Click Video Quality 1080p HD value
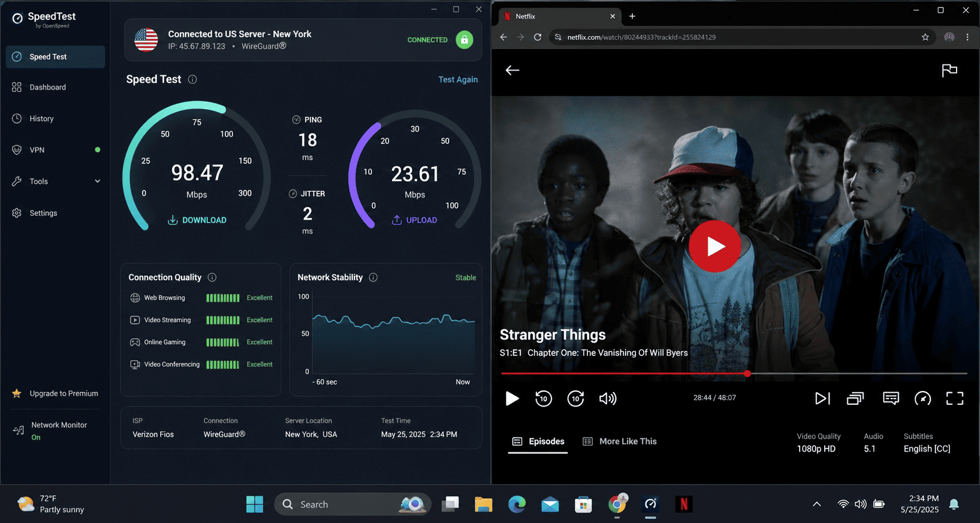 (816, 449)
